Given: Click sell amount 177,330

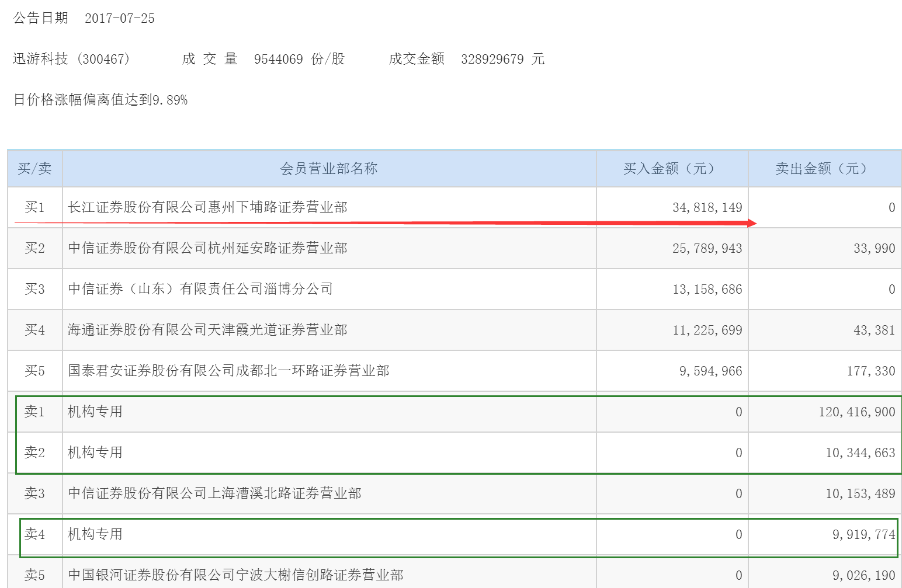Looking at the screenshot, I should (x=871, y=371).
